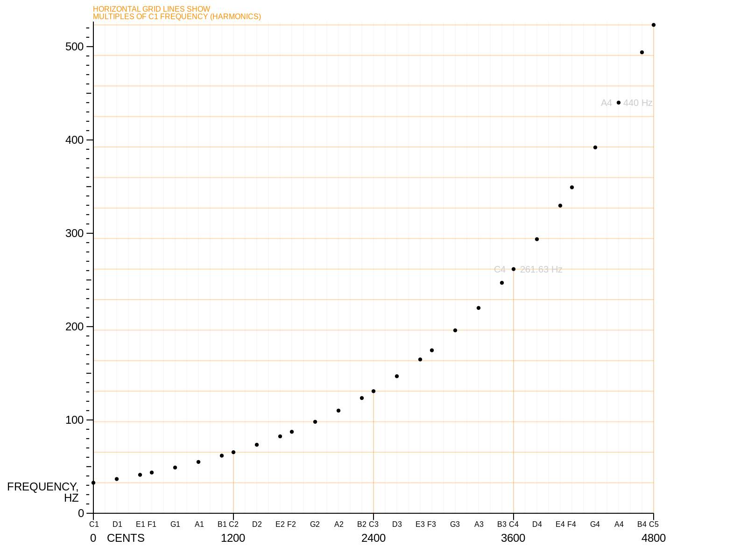
Task: Click the F4 data point near 349 Hz
Action: [572, 188]
